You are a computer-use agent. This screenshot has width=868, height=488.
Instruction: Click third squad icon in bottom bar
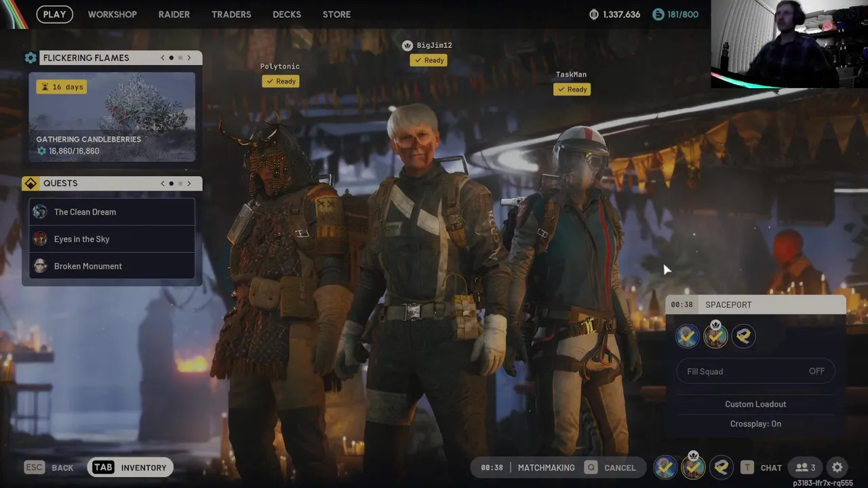tap(721, 467)
